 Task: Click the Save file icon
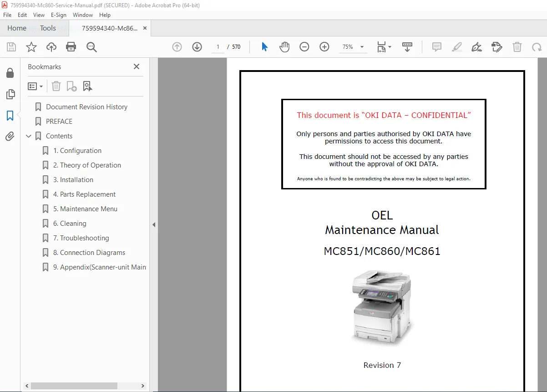coord(11,47)
